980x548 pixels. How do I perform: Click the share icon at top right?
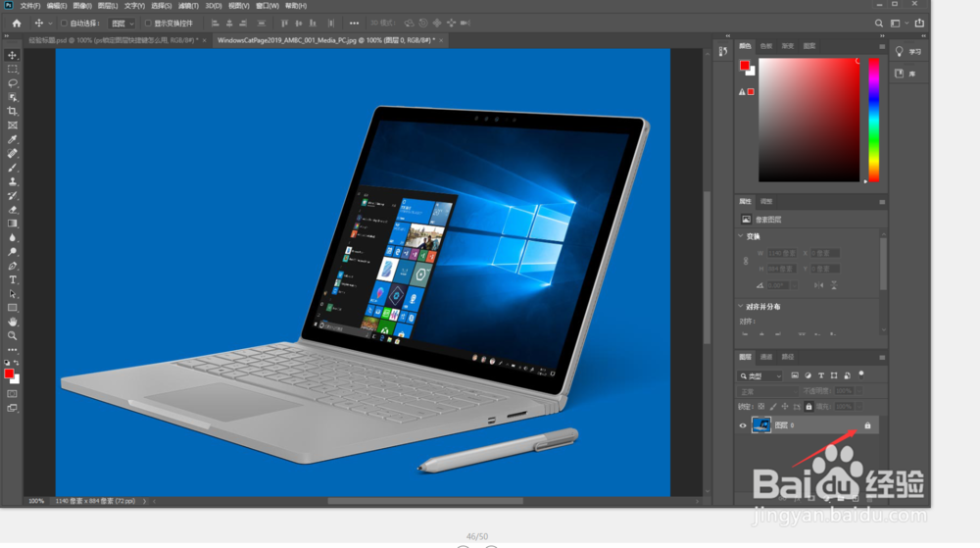(x=919, y=24)
